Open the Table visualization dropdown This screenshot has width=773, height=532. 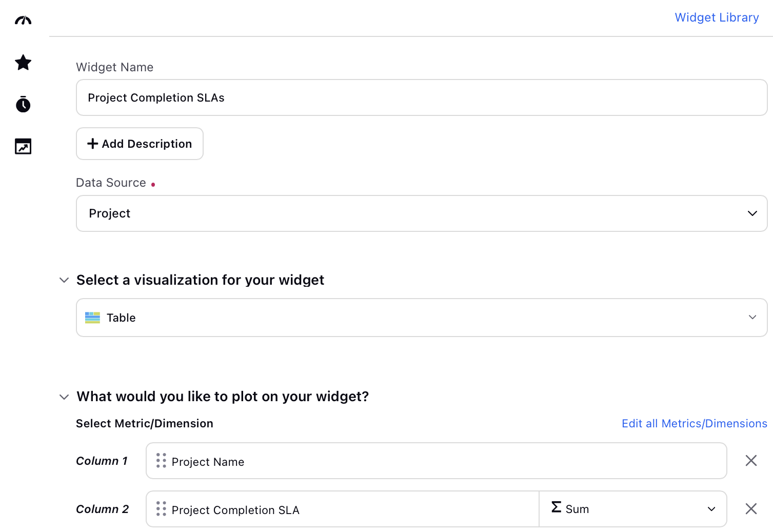(x=422, y=318)
